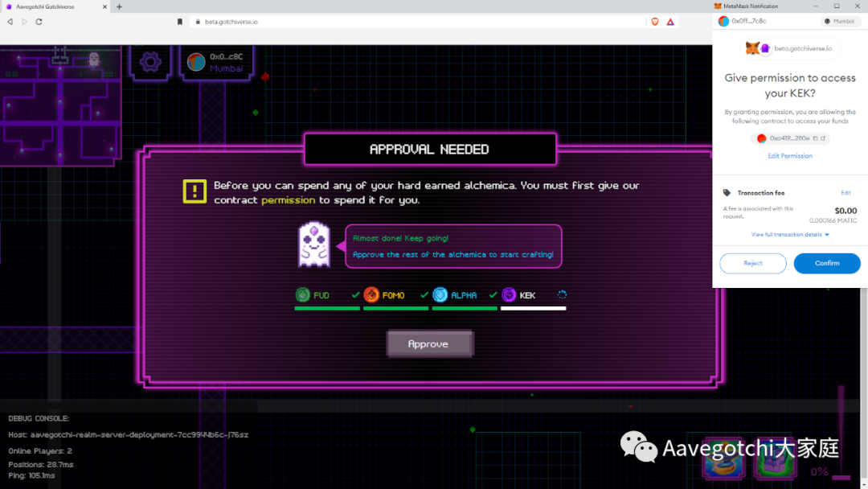Click the yellow warning exclamation icon
The image size is (868, 489).
(x=194, y=191)
